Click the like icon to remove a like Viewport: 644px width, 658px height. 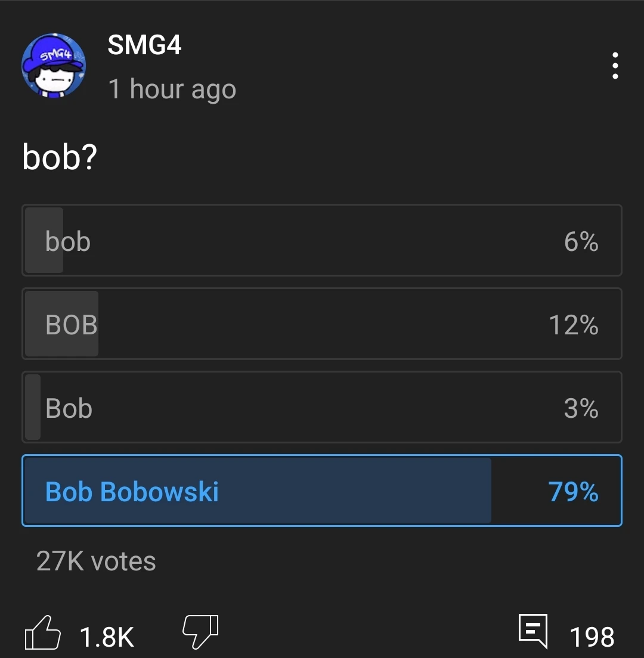click(42, 634)
